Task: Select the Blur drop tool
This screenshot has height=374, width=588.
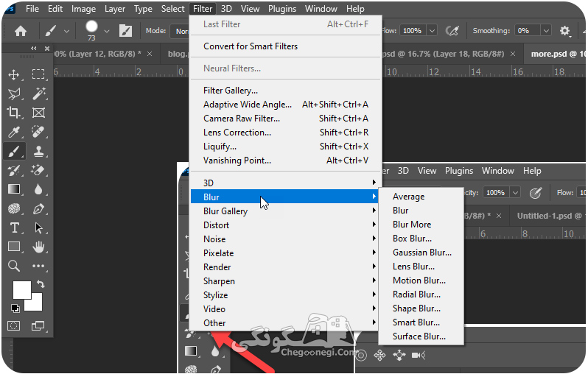Action: point(38,189)
